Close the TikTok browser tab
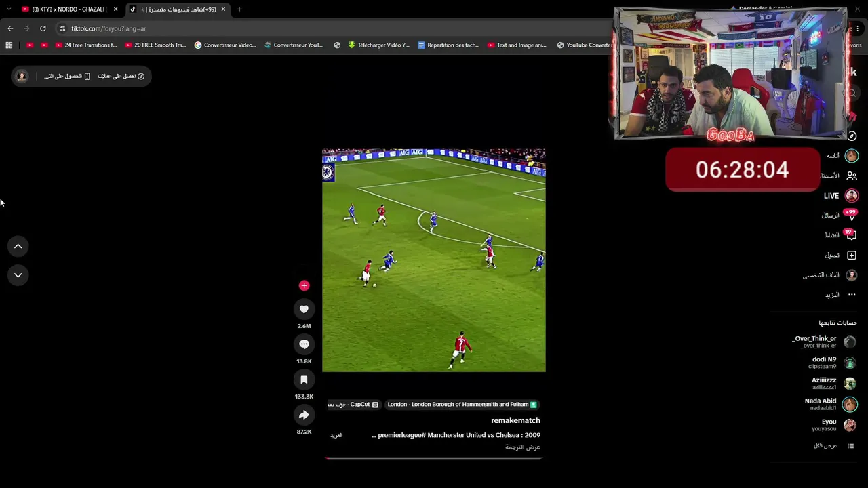This screenshot has width=868, height=488. pos(223,9)
